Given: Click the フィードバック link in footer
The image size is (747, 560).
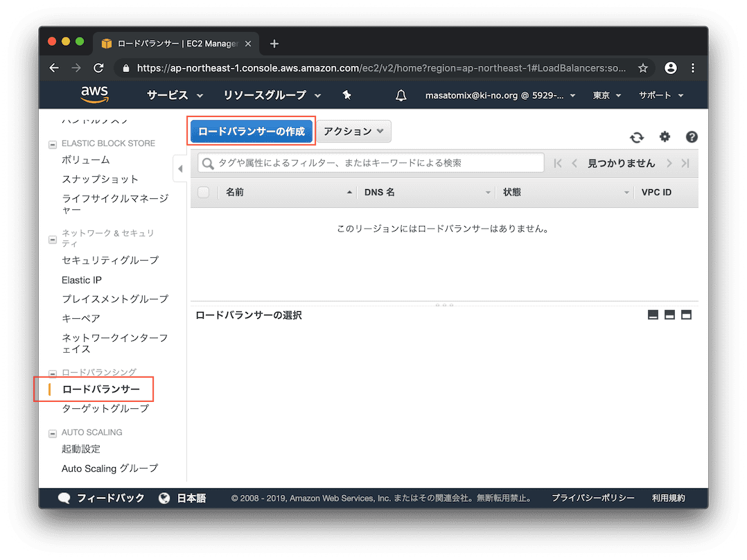Looking at the screenshot, I should [111, 498].
